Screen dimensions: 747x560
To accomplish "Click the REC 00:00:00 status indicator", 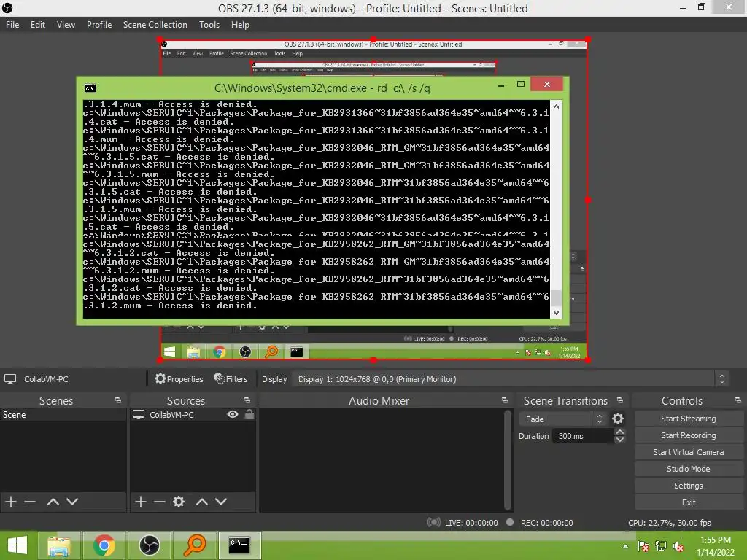I will [540, 522].
